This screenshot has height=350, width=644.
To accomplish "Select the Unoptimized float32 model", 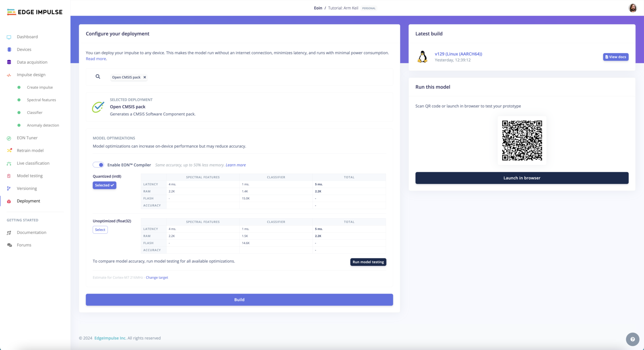I will click(100, 230).
